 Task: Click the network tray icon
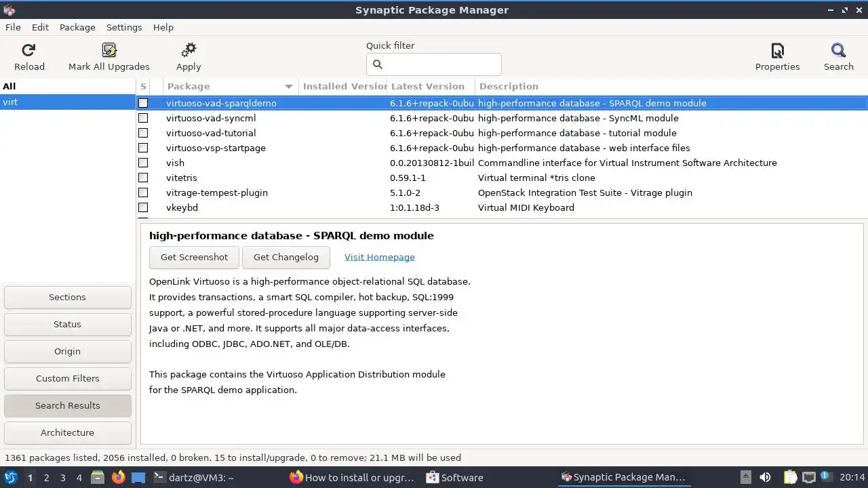[808, 477]
